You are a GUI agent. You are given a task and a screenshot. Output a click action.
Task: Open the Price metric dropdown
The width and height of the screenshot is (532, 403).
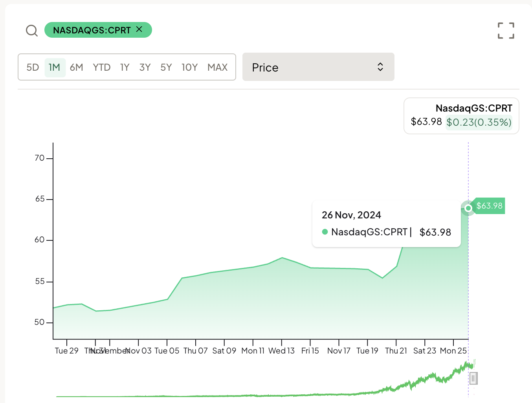(x=318, y=67)
